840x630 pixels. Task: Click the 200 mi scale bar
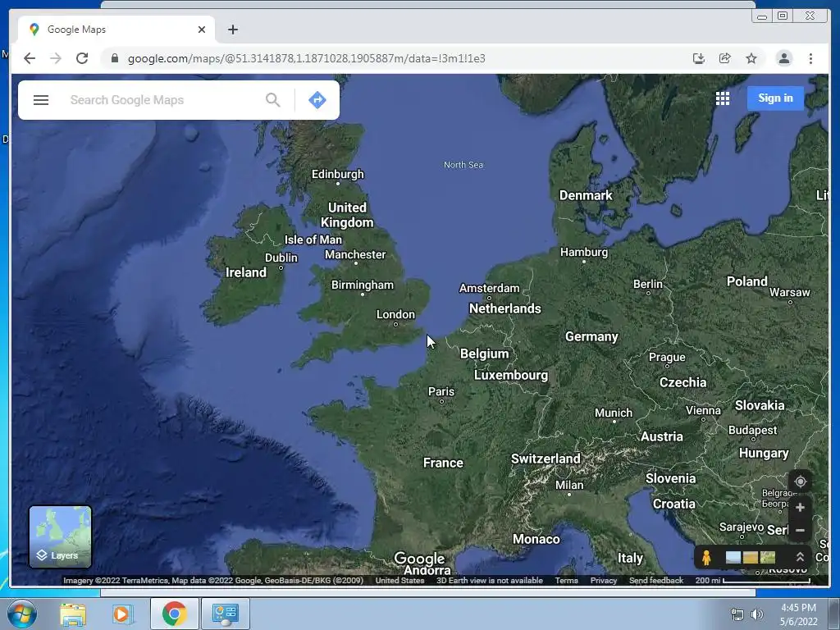tap(753, 580)
